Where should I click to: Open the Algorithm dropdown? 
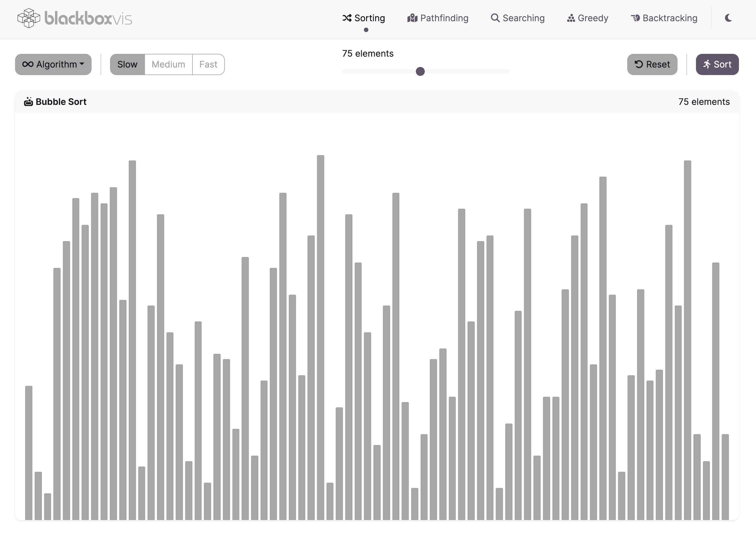pos(53,64)
